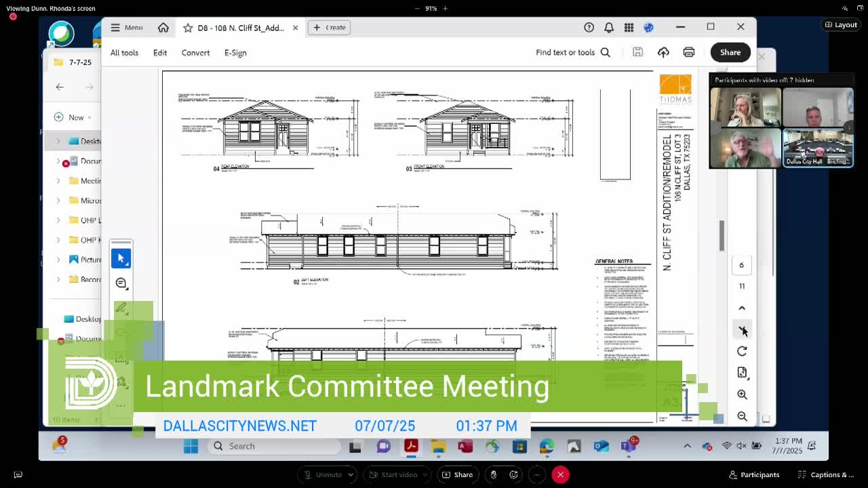
Task: Open Adobe Acrobat from the taskbar
Action: tap(410, 446)
